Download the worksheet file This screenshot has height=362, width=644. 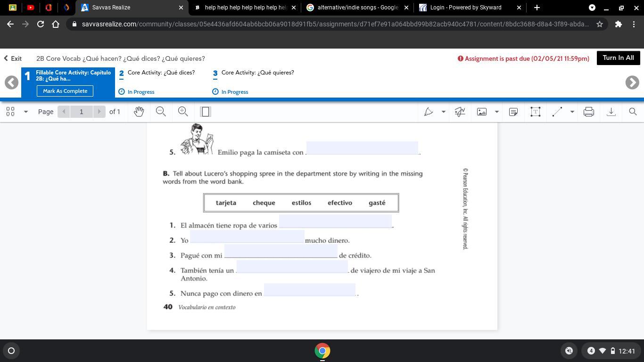pyautogui.click(x=611, y=112)
